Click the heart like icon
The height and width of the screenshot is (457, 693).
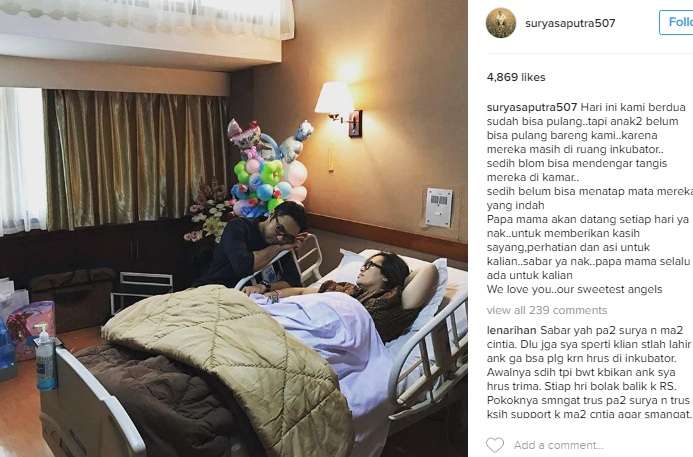coord(495,445)
